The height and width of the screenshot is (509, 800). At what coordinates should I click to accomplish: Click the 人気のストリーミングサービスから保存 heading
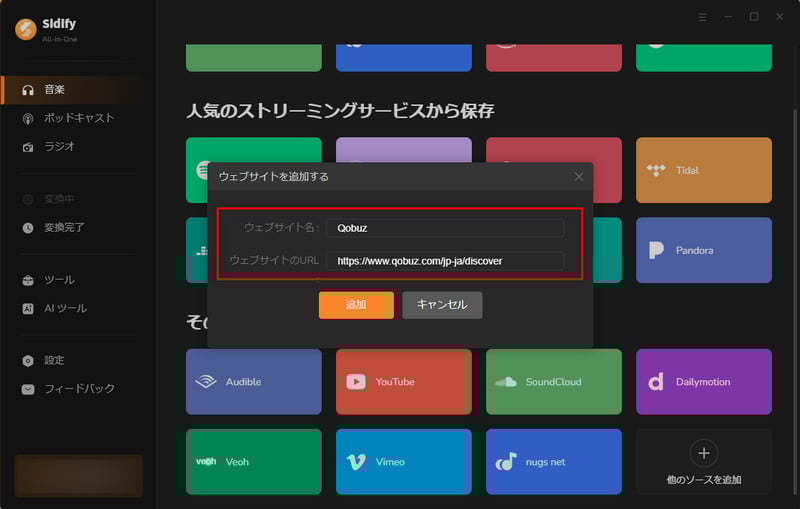pyautogui.click(x=340, y=111)
